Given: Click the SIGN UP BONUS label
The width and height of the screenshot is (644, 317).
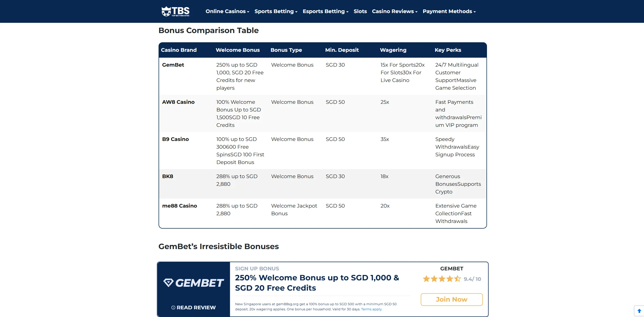Looking at the screenshot, I should [257, 269].
